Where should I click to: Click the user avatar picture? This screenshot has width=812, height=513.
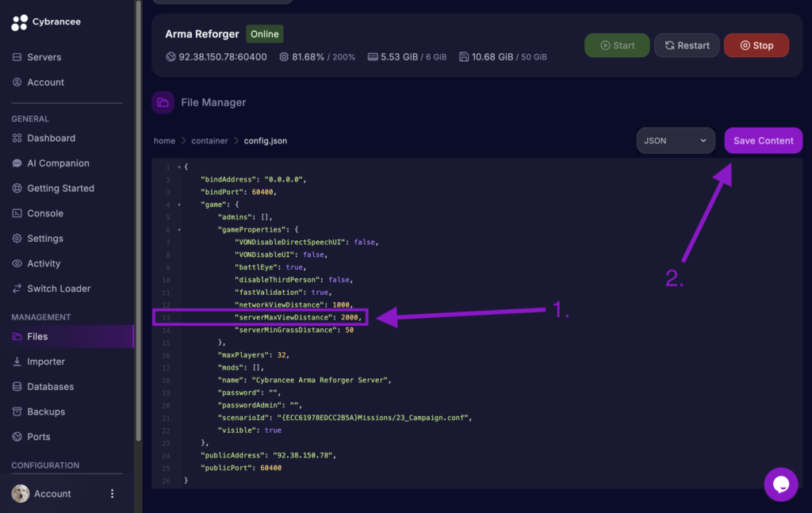[x=21, y=494]
